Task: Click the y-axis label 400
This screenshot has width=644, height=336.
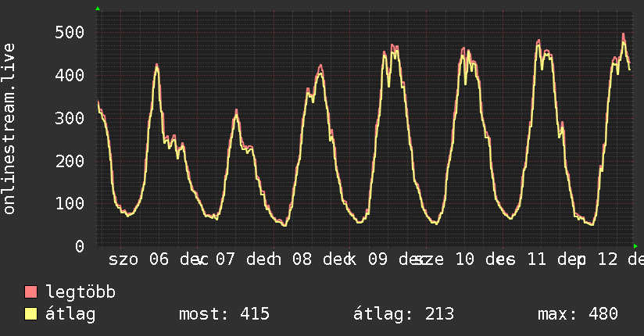Action: (x=70, y=75)
